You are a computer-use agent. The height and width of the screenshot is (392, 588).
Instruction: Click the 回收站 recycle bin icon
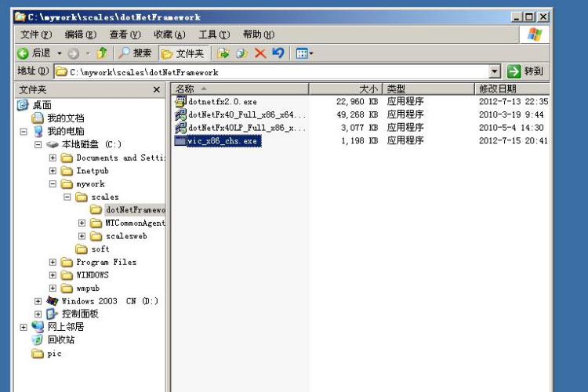(38, 339)
